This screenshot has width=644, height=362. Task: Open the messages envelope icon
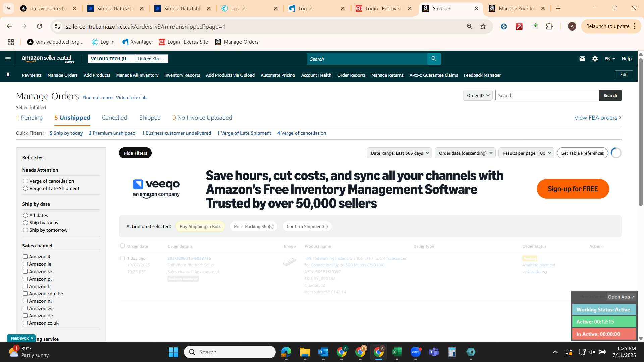click(x=582, y=59)
